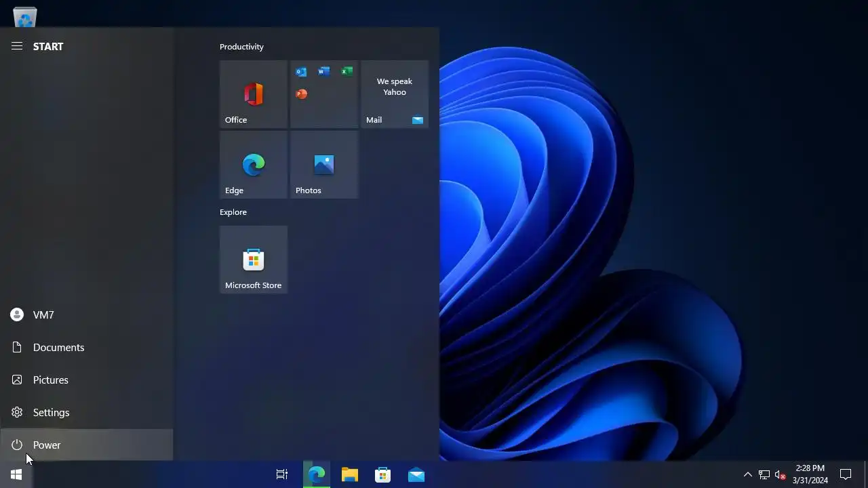Open the Office tile
The height and width of the screenshot is (488, 868).
[x=254, y=94]
